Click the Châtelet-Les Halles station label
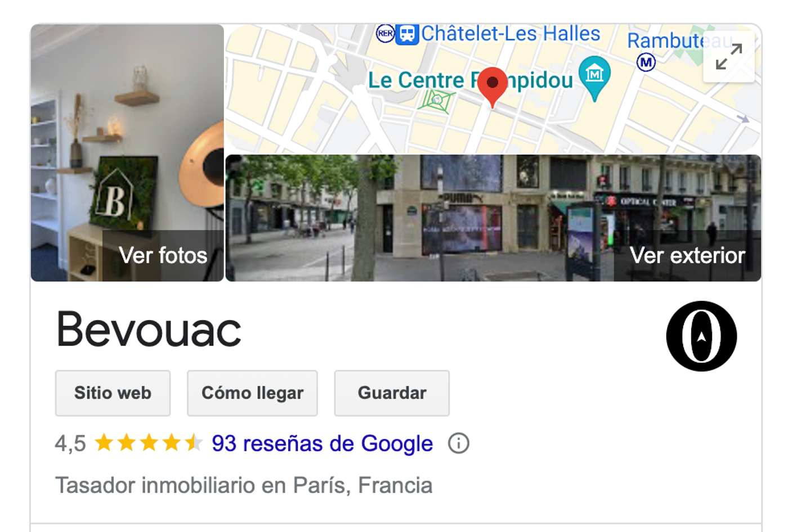 511,34
